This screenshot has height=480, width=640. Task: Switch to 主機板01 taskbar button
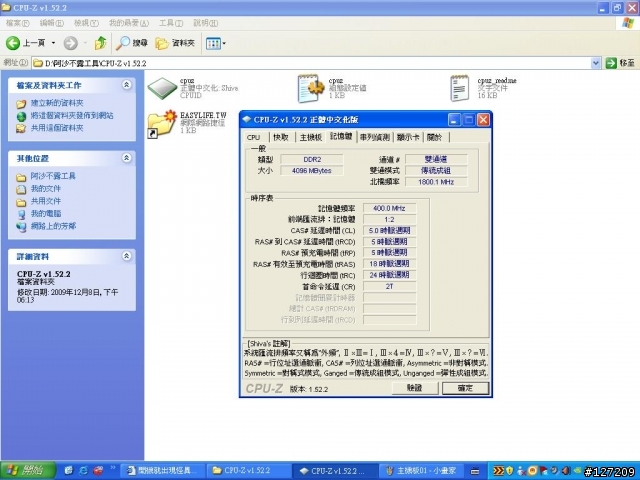pos(421,471)
